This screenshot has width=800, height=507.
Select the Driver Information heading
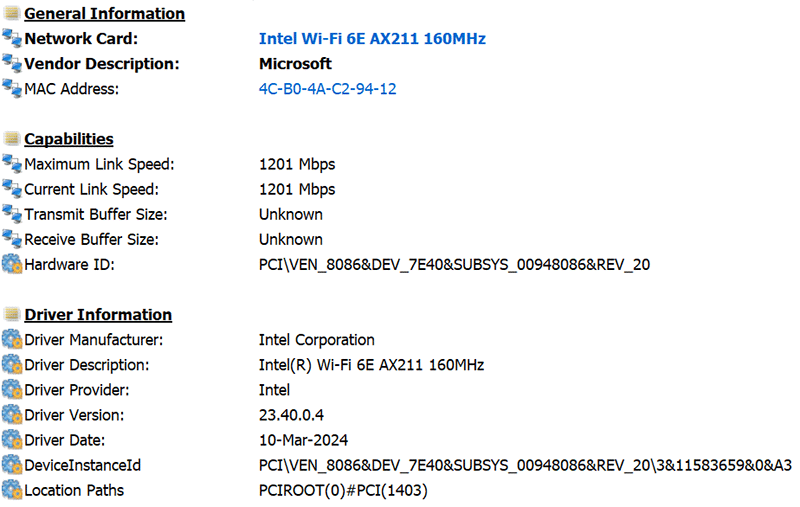click(98, 315)
